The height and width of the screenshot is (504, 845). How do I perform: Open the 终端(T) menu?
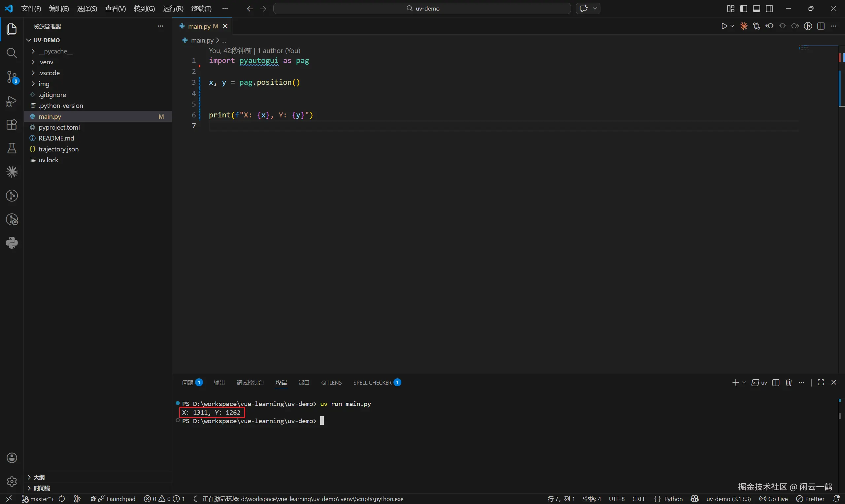click(201, 9)
